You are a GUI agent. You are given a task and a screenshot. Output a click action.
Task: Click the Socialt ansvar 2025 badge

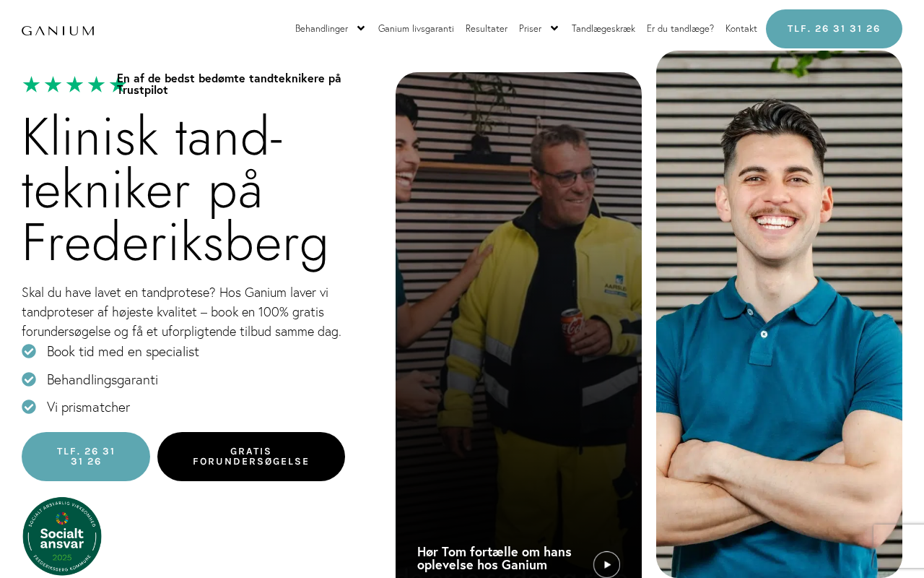62,536
